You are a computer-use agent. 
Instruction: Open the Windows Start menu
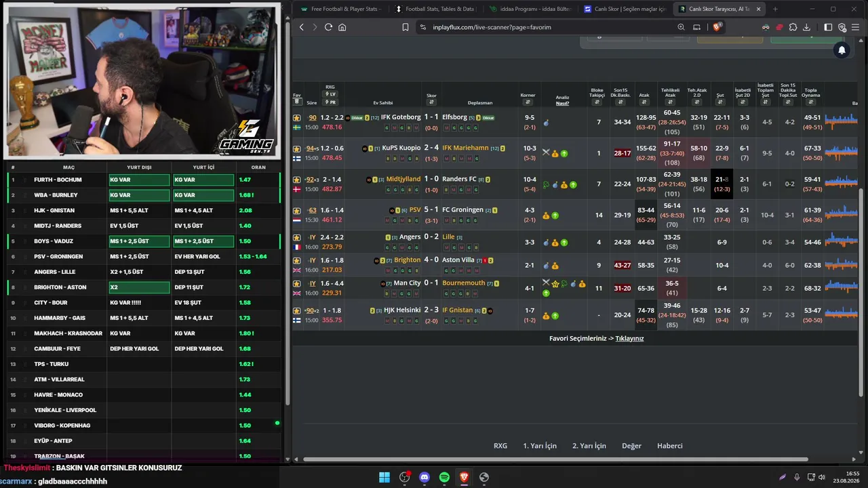click(x=384, y=477)
